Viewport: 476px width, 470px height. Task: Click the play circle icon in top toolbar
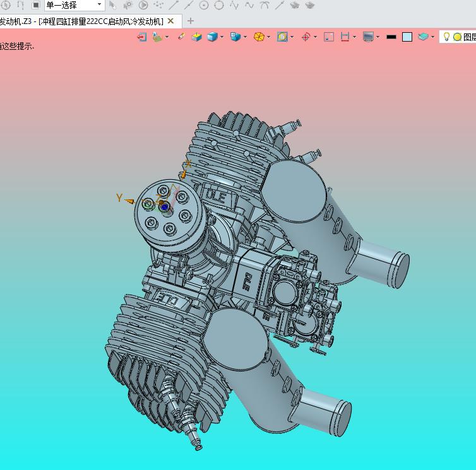[143, 5]
